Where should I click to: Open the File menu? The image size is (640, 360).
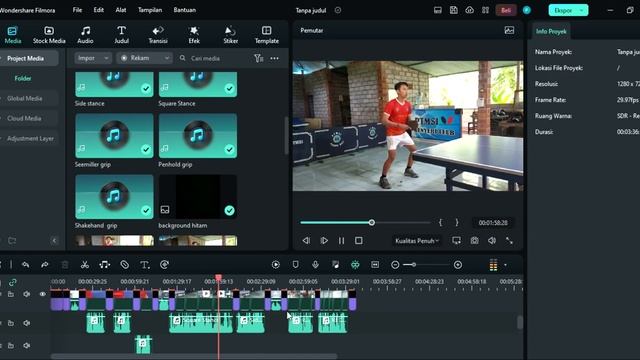pos(77,10)
